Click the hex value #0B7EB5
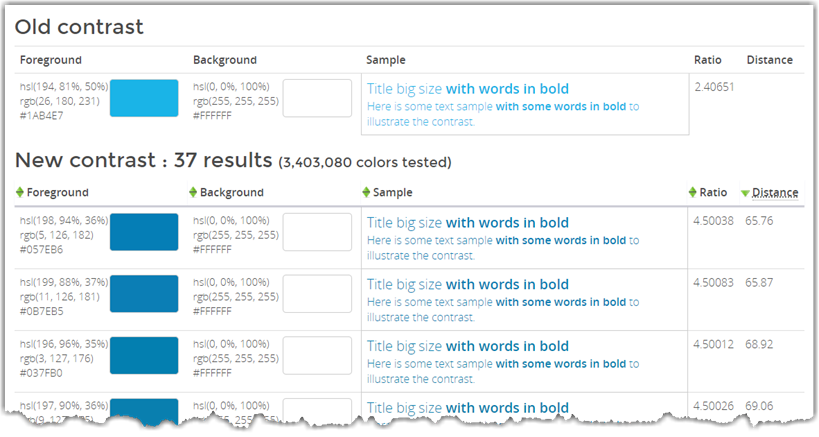Screen dimensions: 819x437 41,311
